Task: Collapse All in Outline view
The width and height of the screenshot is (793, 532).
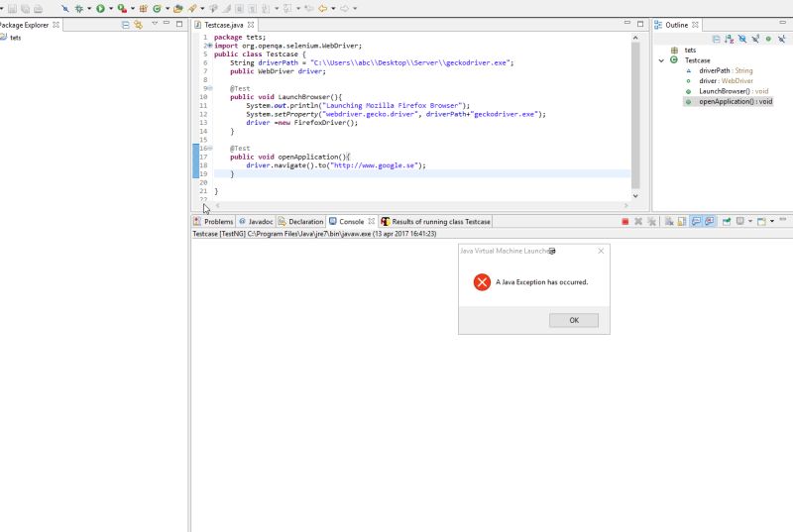Action: point(716,39)
